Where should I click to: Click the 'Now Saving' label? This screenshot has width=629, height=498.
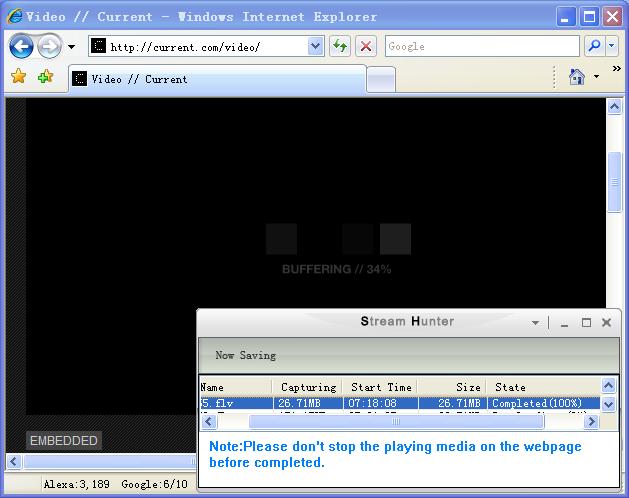pyautogui.click(x=246, y=355)
